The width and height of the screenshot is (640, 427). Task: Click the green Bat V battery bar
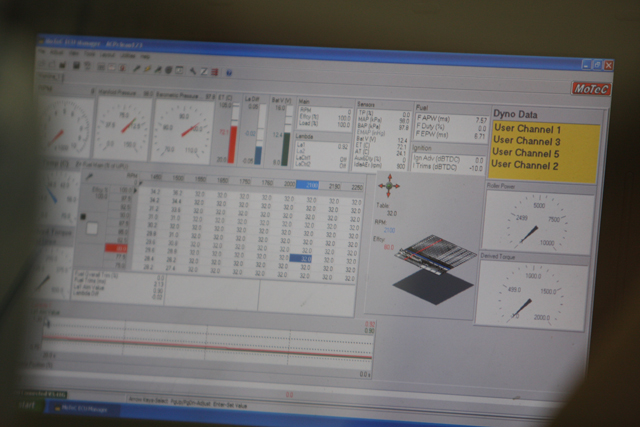[x=286, y=149]
